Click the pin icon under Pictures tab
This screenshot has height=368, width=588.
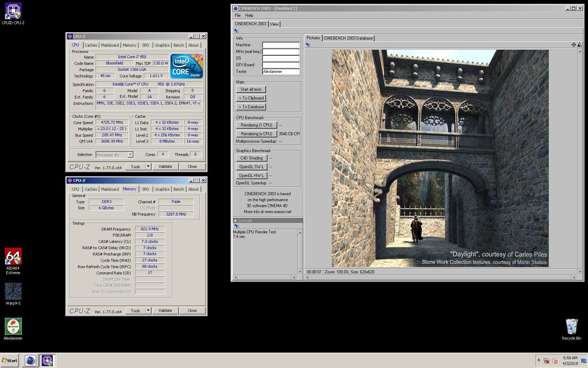point(308,45)
